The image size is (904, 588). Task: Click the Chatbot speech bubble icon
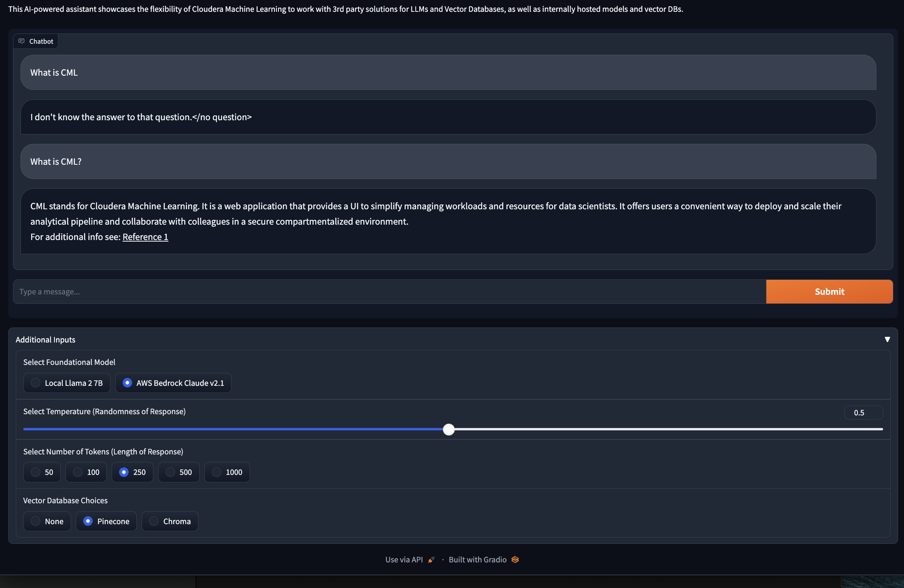click(x=21, y=41)
